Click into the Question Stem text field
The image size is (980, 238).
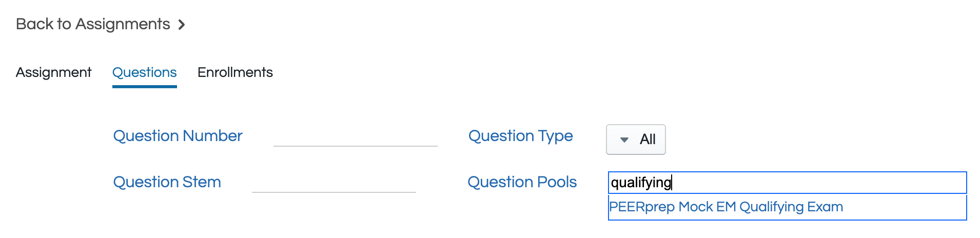pos(334,183)
